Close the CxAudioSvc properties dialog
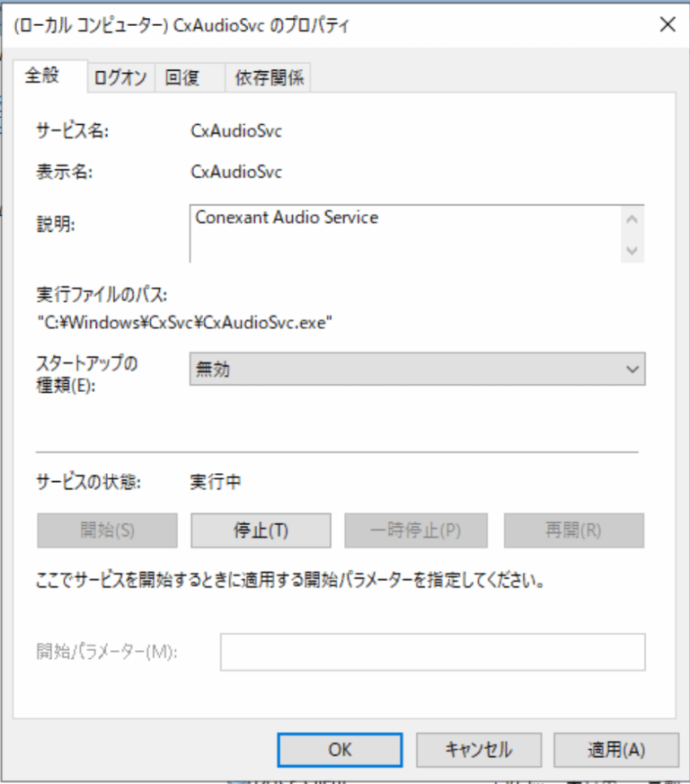 point(667,24)
